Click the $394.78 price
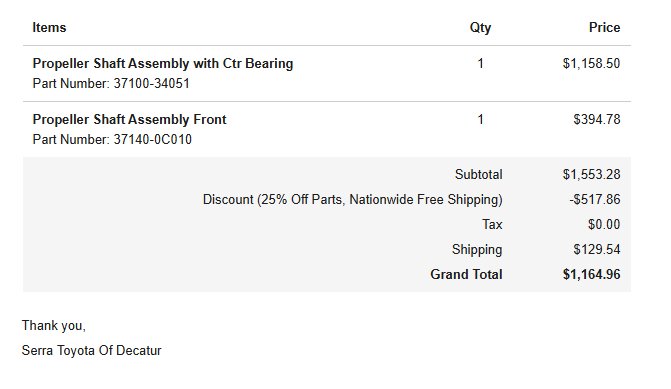The width and height of the screenshot is (671, 389). coord(597,119)
